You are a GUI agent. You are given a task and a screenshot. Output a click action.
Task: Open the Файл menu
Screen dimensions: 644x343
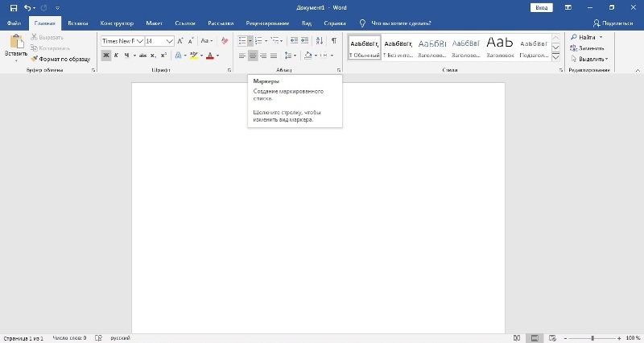[14, 23]
